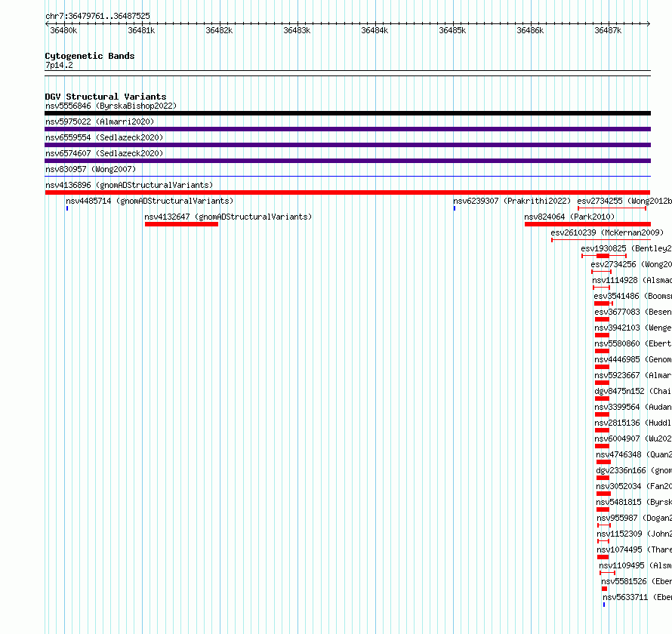Select the black nsv5556846 variant bar
672x634 pixels.
347,113
